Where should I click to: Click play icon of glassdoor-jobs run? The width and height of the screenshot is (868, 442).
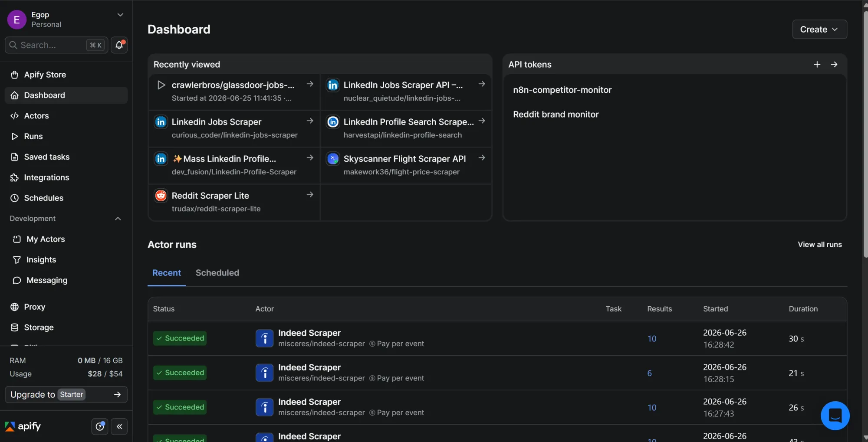(161, 85)
